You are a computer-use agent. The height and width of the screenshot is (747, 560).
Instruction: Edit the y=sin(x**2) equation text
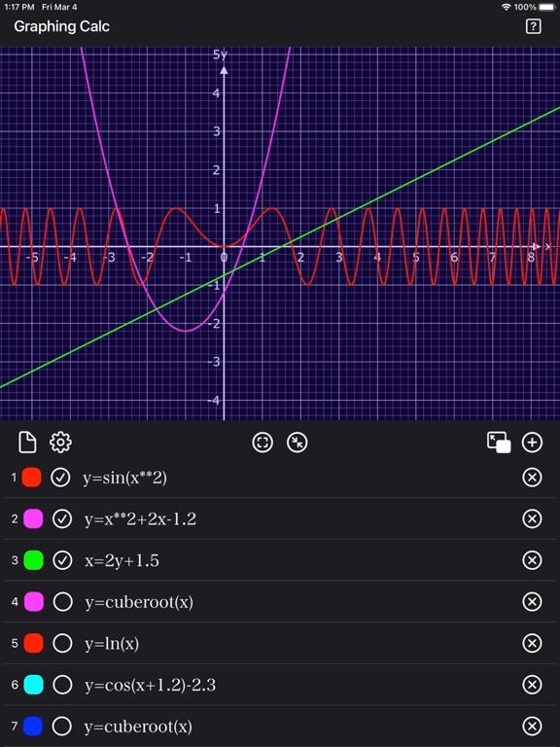click(x=124, y=478)
